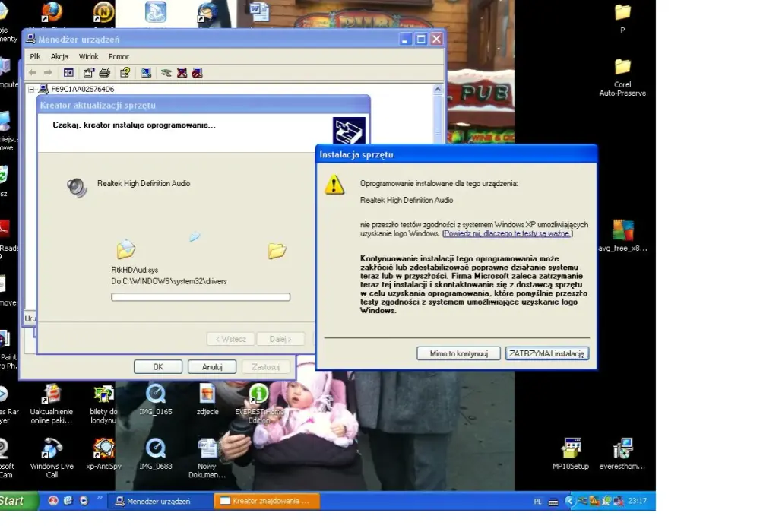Select the 'MP10Setup' desktop icon
Screen dimensions: 760x532
pyautogui.click(x=571, y=454)
